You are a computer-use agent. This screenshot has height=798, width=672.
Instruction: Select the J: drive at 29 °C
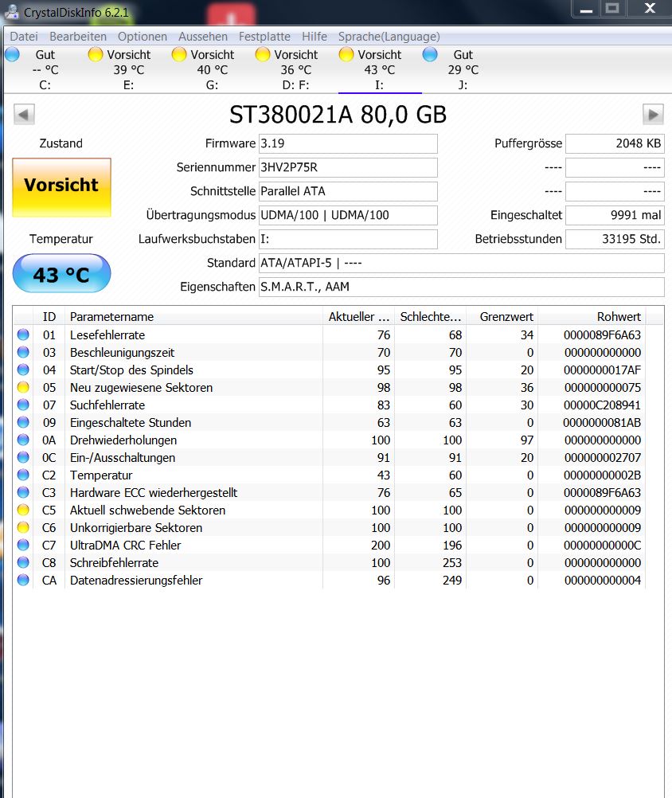(x=463, y=70)
